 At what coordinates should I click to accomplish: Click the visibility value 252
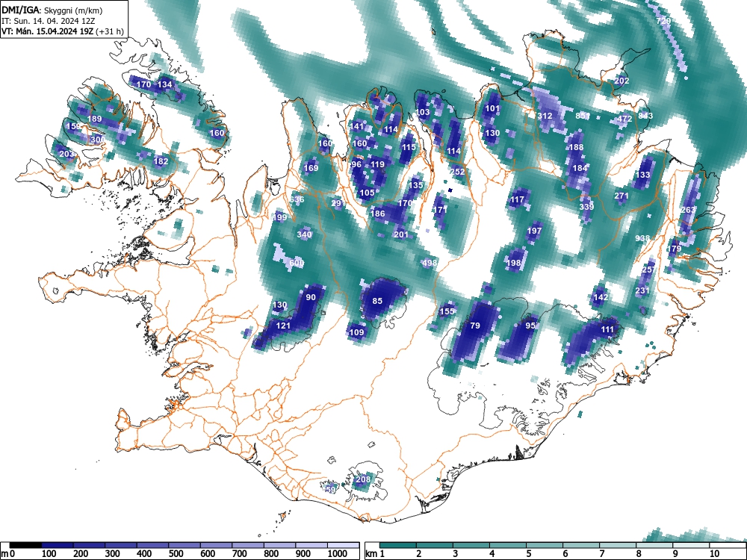click(457, 172)
